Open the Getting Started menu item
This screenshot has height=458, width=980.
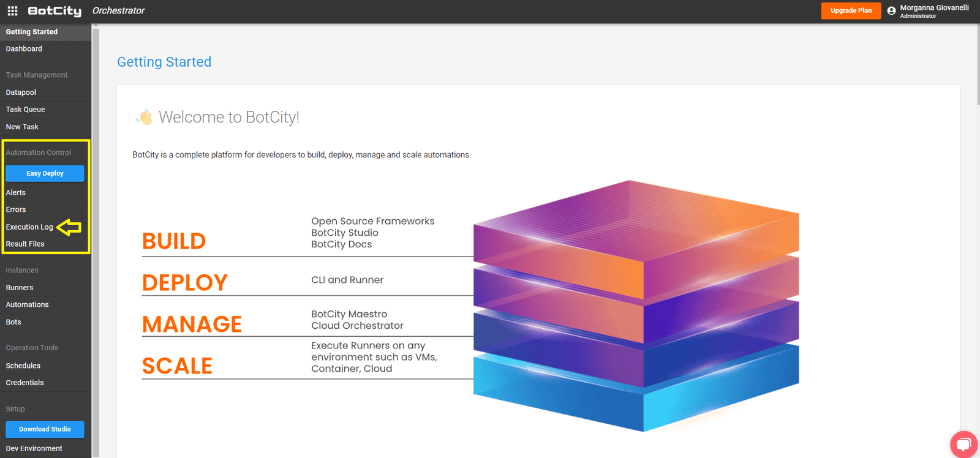point(45,32)
